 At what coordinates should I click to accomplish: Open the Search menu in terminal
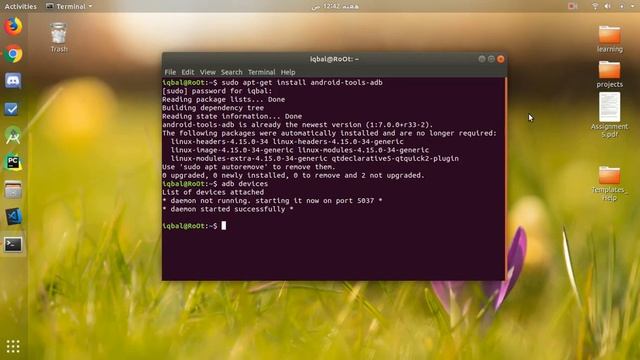(231, 72)
